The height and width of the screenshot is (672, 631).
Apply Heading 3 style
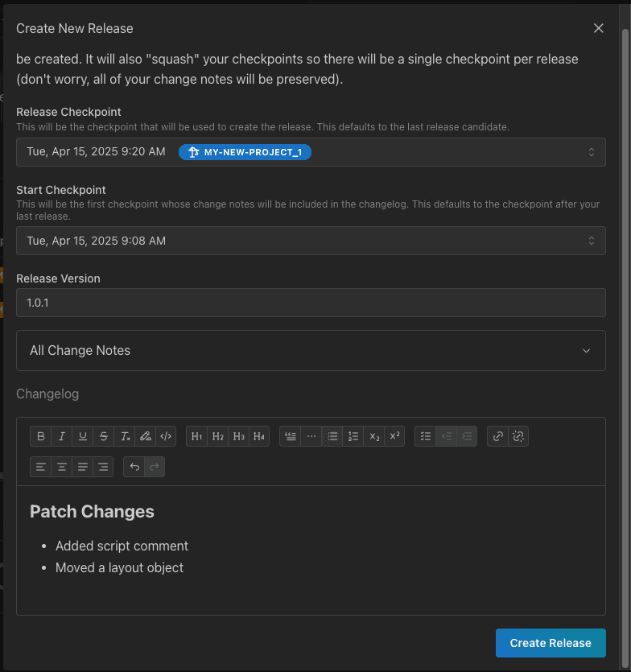[x=238, y=436]
